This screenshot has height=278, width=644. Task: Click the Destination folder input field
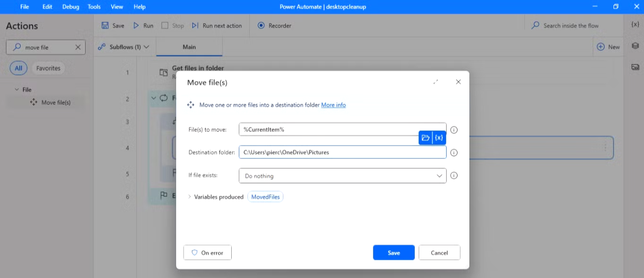tap(342, 153)
